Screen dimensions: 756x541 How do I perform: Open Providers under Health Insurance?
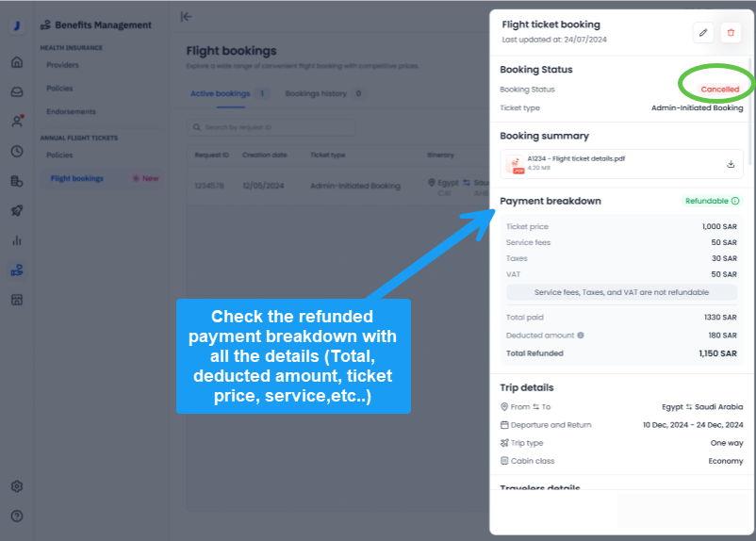[x=63, y=65]
